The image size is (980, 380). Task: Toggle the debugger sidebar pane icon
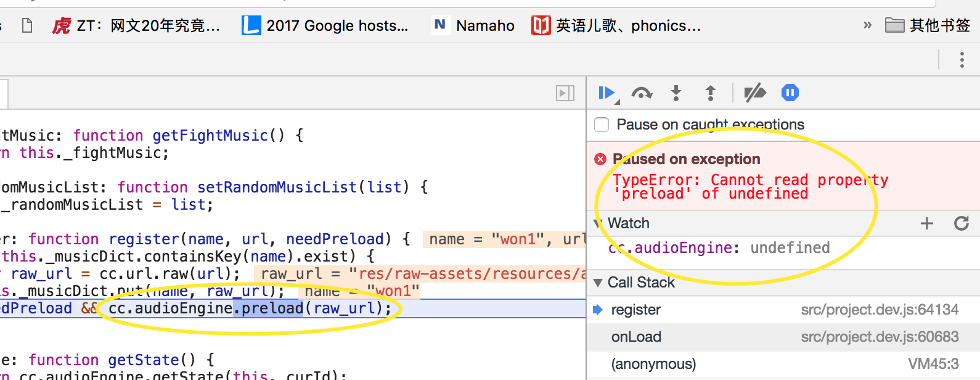tap(565, 93)
